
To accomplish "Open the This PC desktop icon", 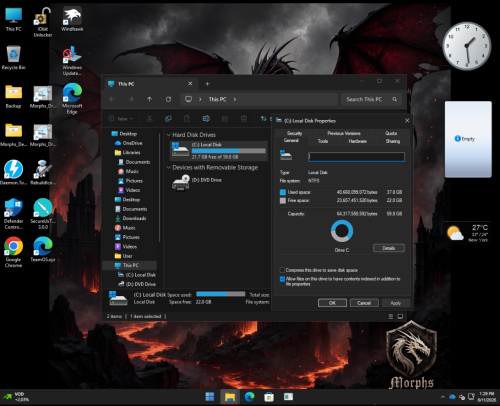I will pos(13,20).
